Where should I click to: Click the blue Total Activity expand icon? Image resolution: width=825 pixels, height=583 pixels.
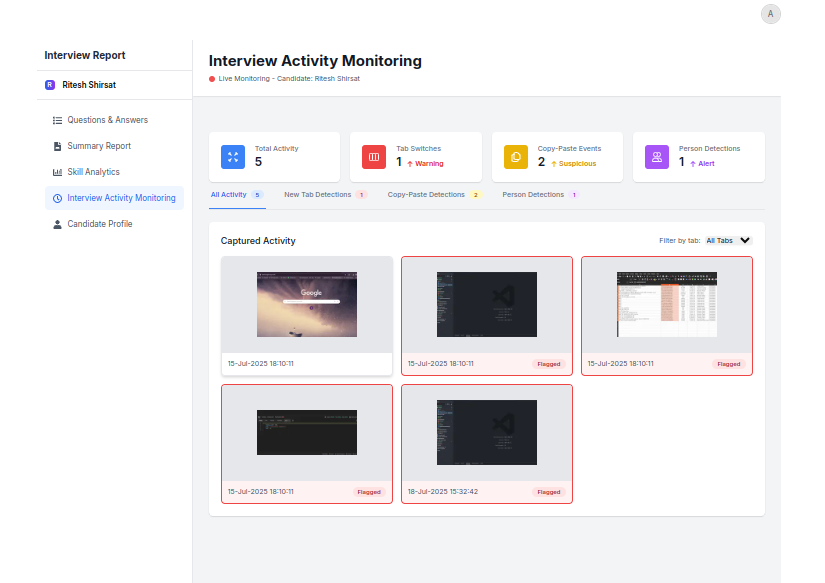coord(233,157)
